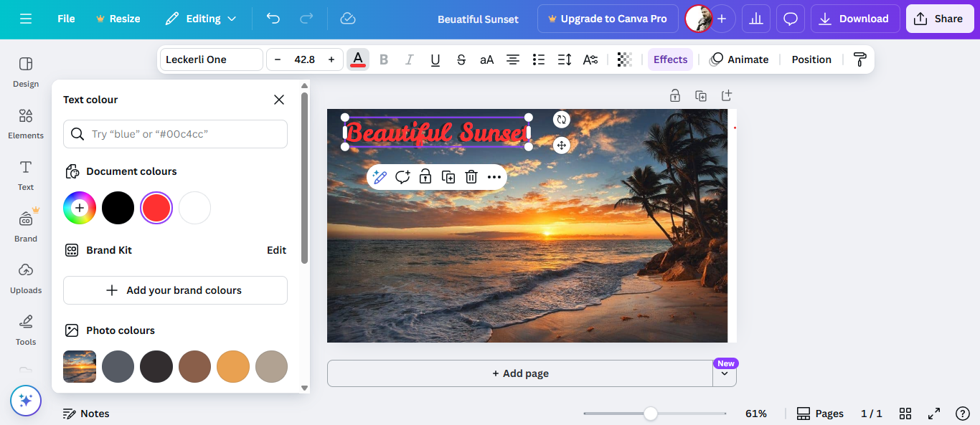Click the Download button
Screen dimensions: 980x425
[x=854, y=19]
